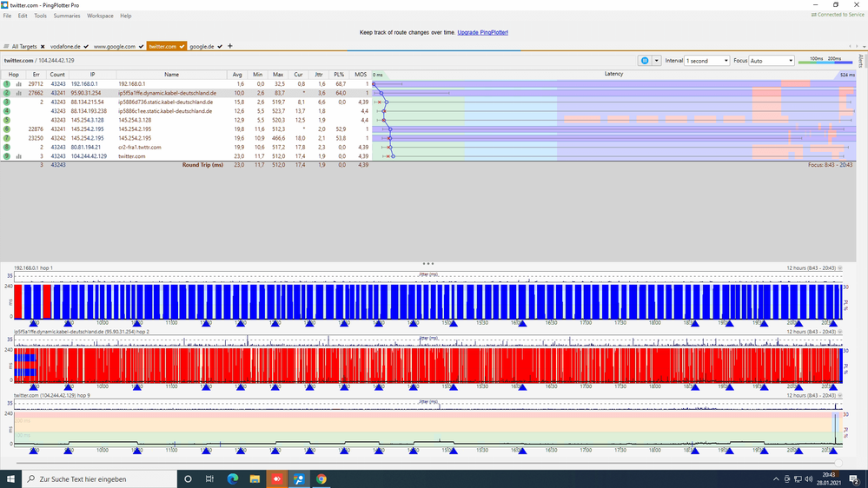Open the Alerts side panel
Viewport: 868px width, 488px height.
tap(861, 61)
